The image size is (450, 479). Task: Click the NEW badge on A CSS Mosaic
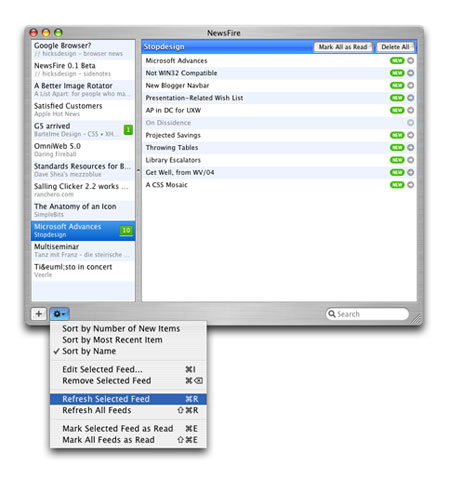[x=397, y=185]
